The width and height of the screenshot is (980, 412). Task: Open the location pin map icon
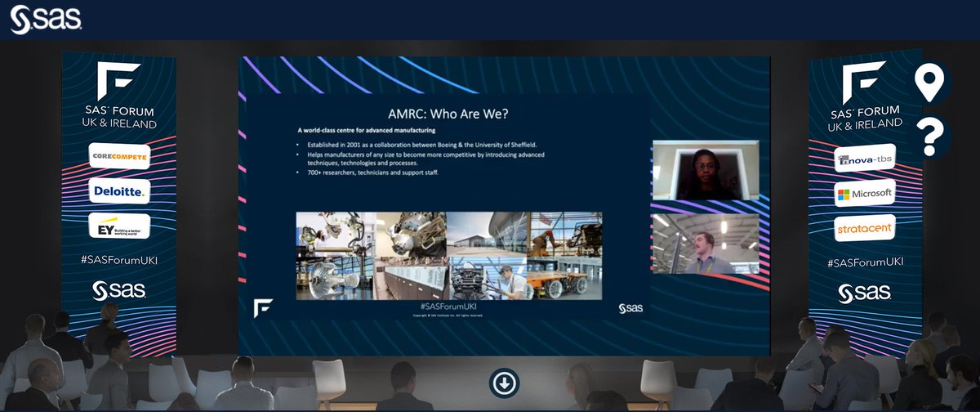929,83
